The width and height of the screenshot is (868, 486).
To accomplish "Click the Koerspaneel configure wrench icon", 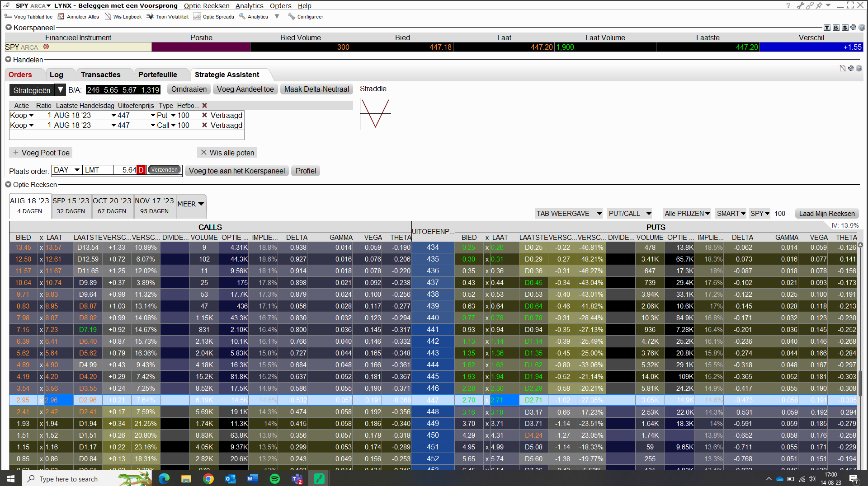I will pos(853,28).
